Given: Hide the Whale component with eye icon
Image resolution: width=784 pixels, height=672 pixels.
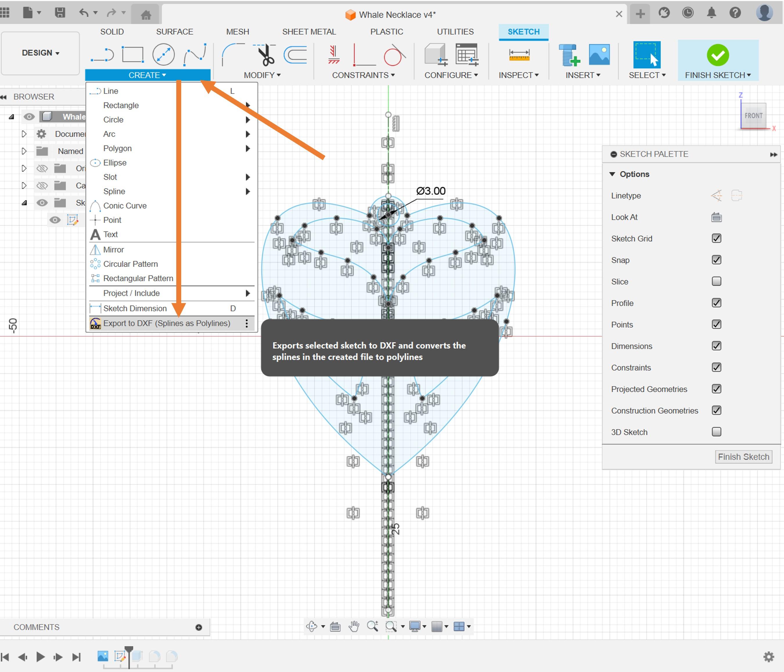Looking at the screenshot, I should [x=29, y=116].
